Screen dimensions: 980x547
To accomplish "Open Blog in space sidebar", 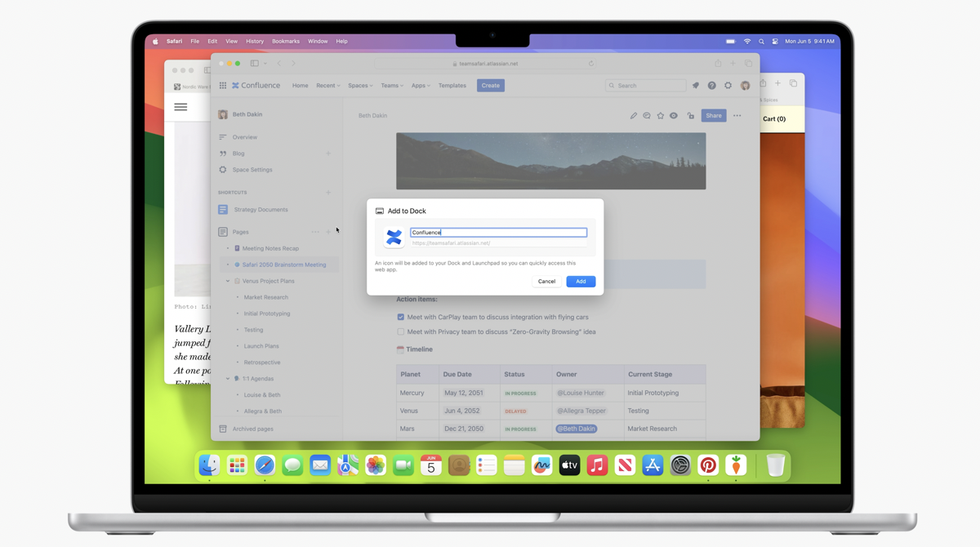I will (x=238, y=153).
